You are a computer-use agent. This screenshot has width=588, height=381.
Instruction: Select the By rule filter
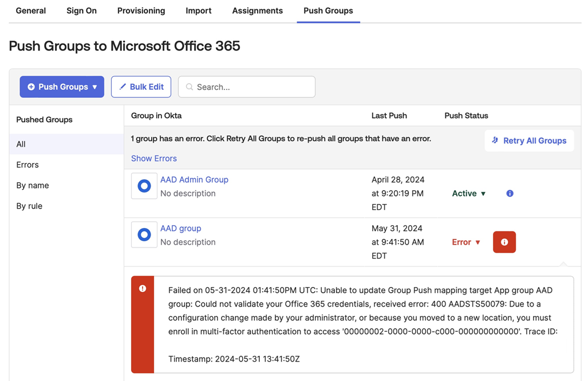click(x=29, y=206)
